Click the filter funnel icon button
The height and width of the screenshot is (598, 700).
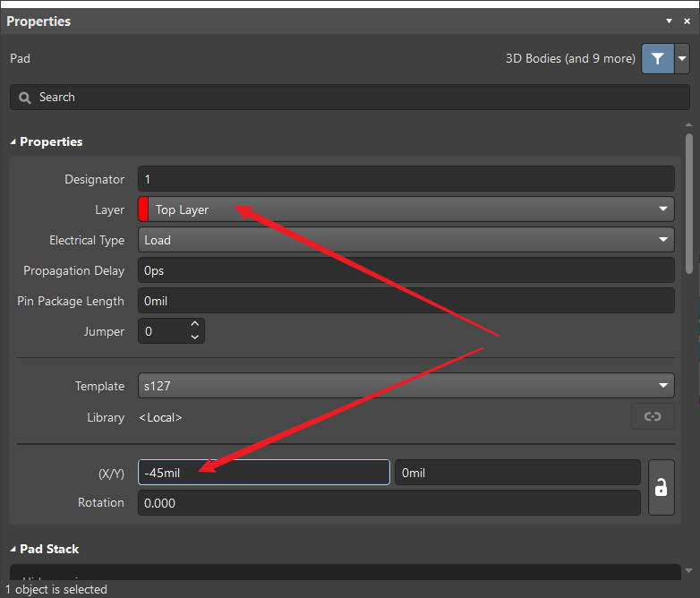tap(658, 58)
